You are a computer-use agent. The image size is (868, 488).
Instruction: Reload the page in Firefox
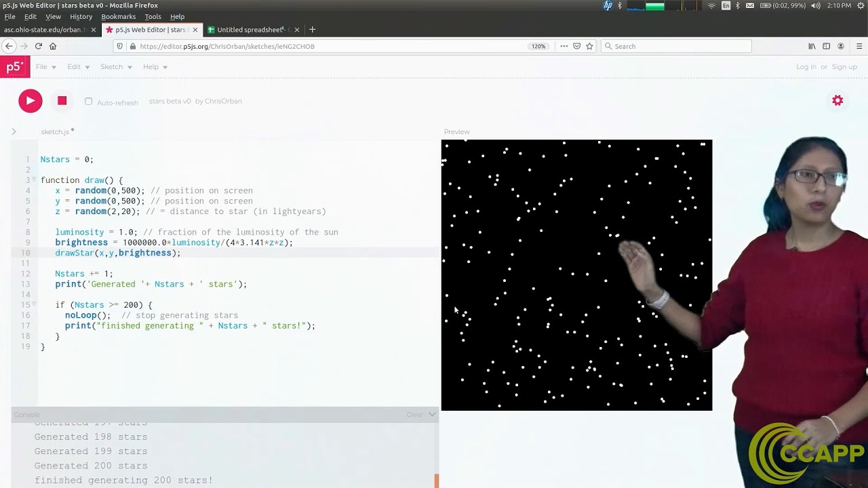tap(38, 46)
